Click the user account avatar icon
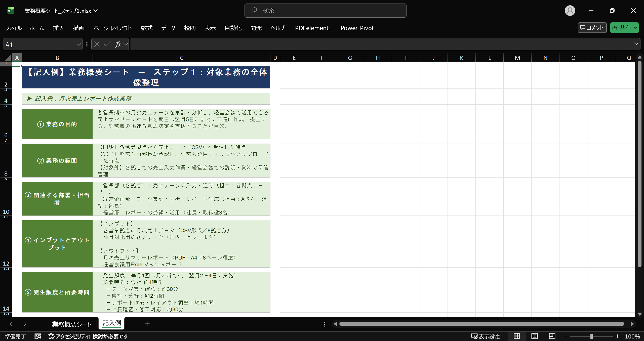644x341 pixels. [x=570, y=11]
